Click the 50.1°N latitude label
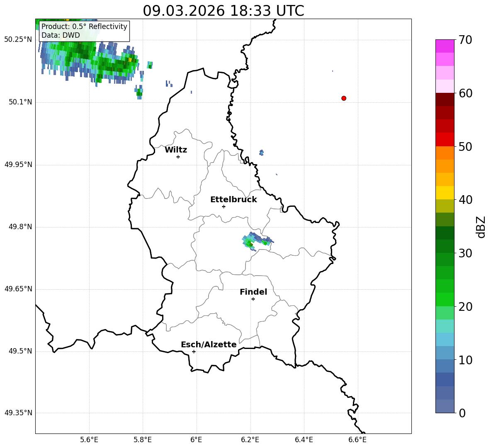491x448 pixels. pyautogui.click(x=20, y=102)
